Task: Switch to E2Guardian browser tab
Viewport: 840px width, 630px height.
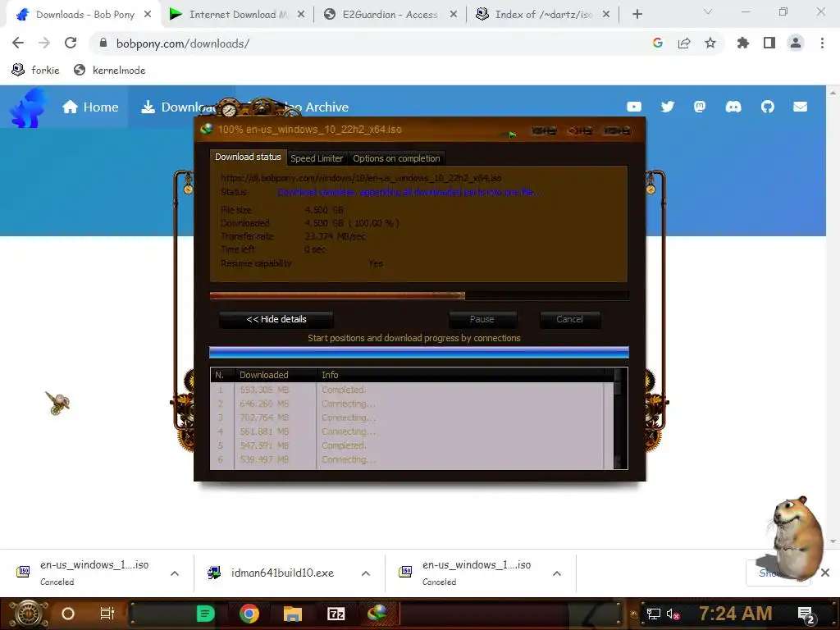Action: click(x=390, y=15)
